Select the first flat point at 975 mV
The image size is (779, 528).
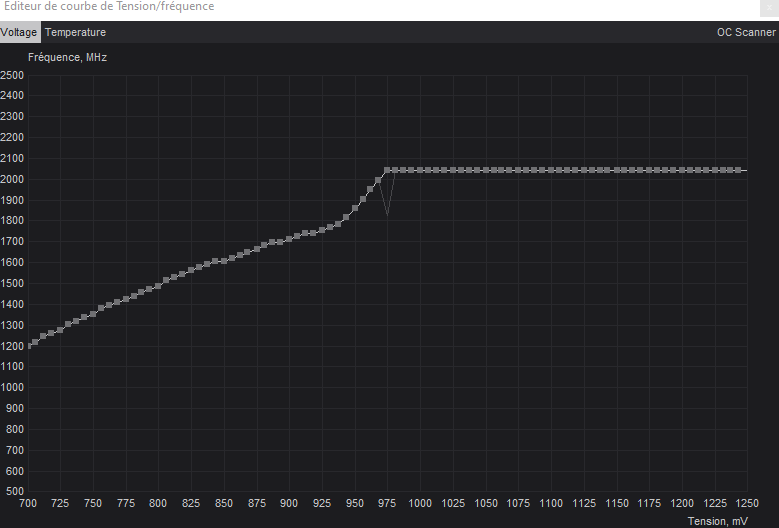pos(388,170)
